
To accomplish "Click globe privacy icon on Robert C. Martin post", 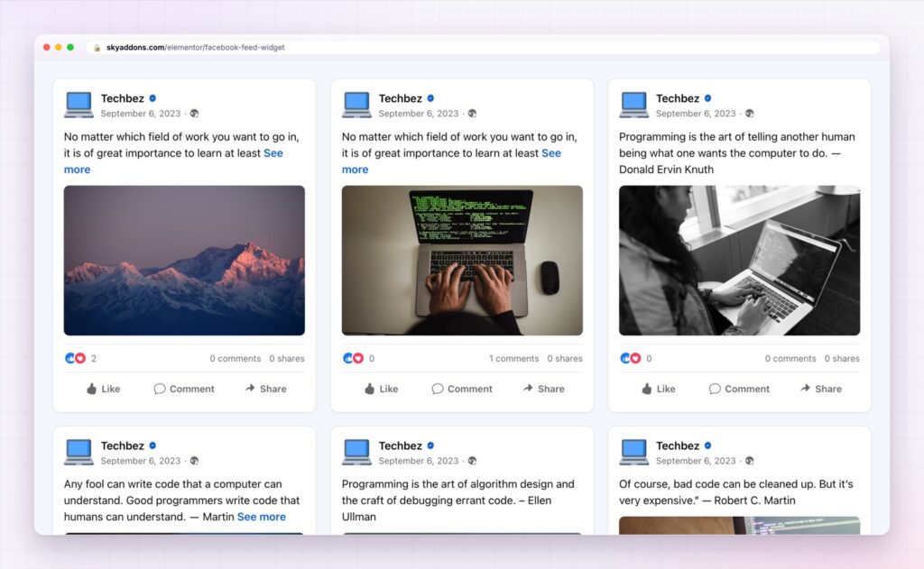I will [x=750, y=461].
